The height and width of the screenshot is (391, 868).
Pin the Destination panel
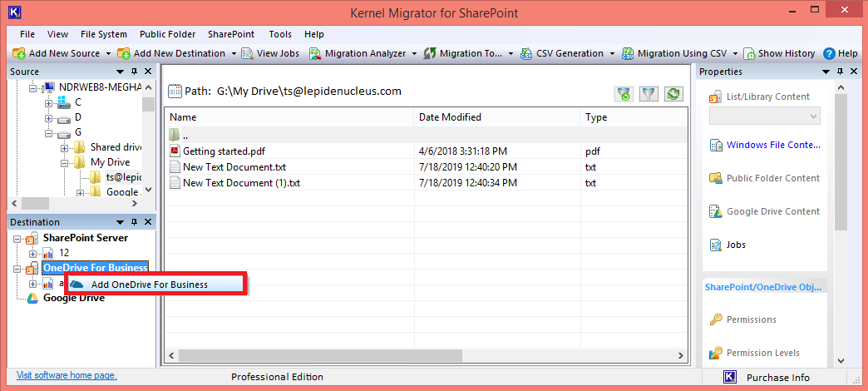[134, 222]
